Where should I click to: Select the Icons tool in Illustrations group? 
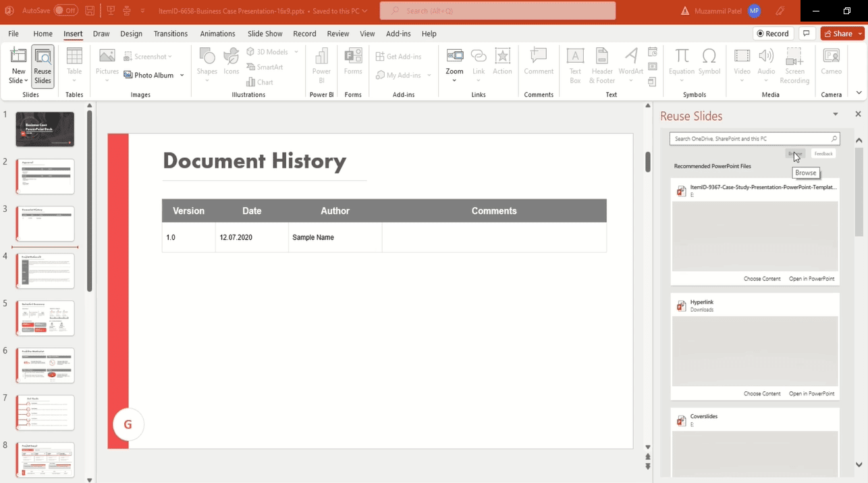[x=231, y=64]
